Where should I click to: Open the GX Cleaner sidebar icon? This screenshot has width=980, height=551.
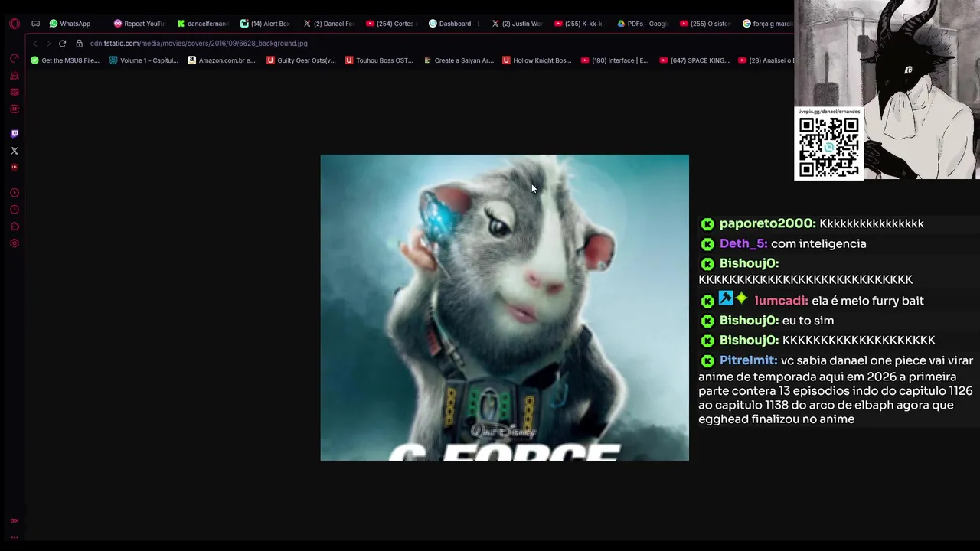14,76
